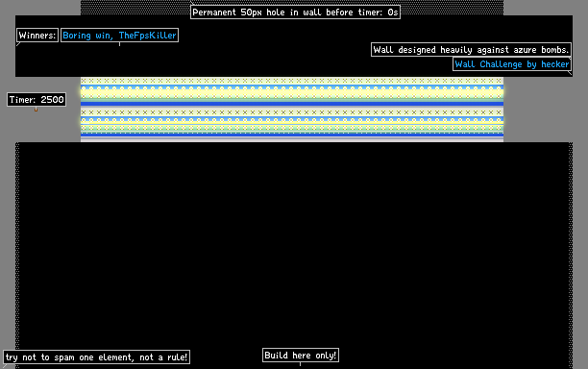Click the 'Wall designed heavily against azure bombs' sign
Image resolution: width=588 pixels, height=369 pixels.
click(x=471, y=50)
